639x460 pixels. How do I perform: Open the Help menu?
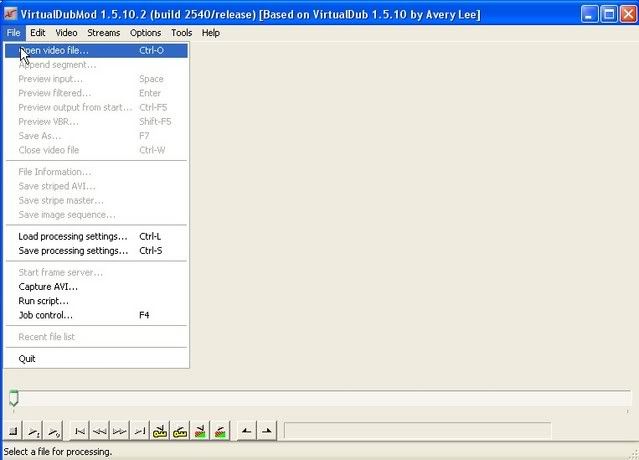click(211, 33)
